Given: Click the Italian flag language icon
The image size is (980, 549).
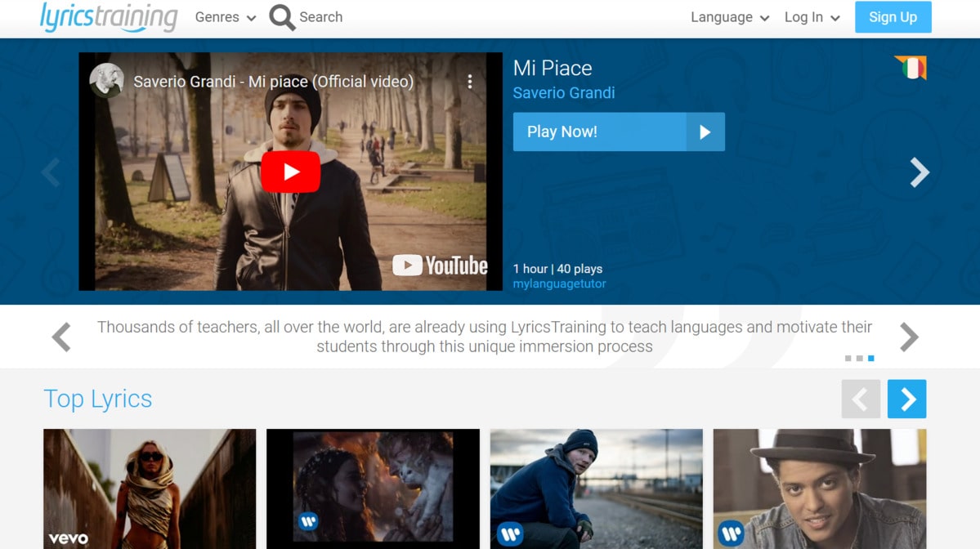Looking at the screenshot, I should (912, 68).
